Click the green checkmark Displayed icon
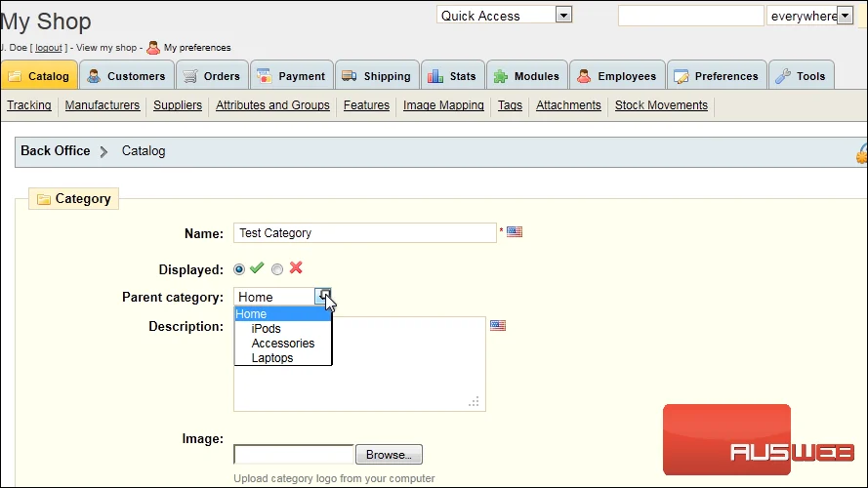This screenshot has width=868, height=488. [x=257, y=268]
